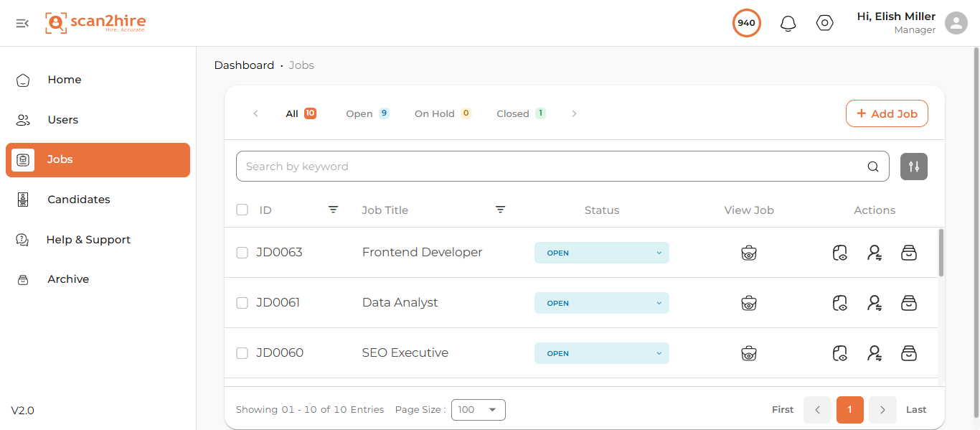The height and width of the screenshot is (430, 980).
Task: Reassign user icon for JD0060
Action: coord(875,353)
